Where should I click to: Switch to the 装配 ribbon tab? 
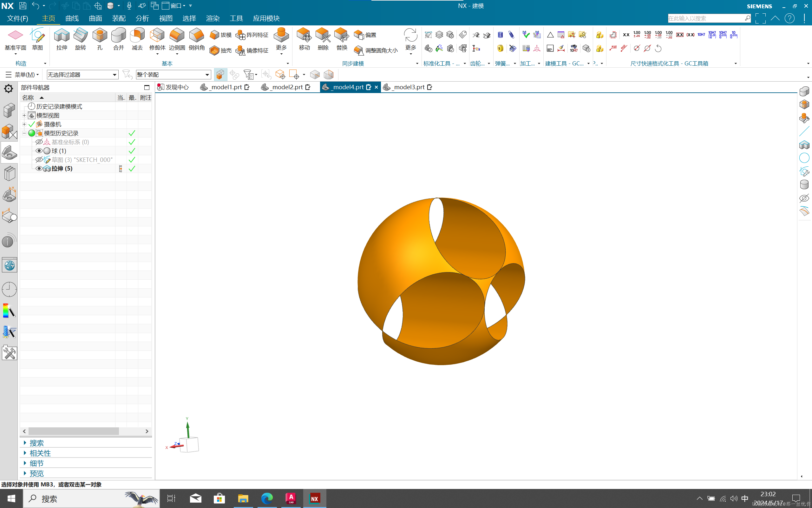(119, 18)
